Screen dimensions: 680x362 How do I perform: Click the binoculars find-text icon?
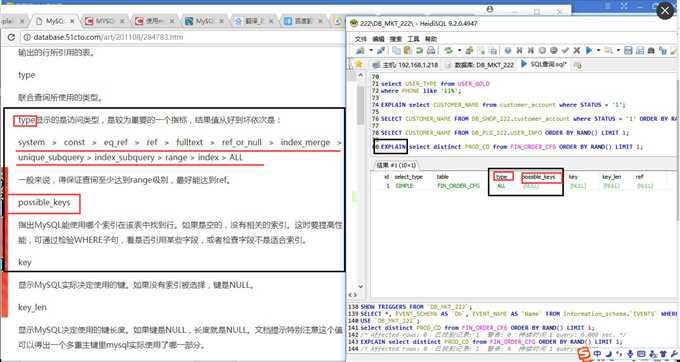pyautogui.click(x=651, y=51)
